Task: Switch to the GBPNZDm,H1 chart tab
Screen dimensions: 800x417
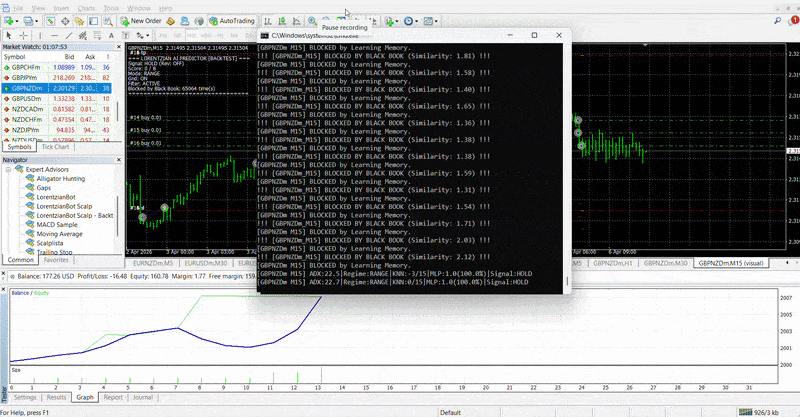Action: coord(613,263)
